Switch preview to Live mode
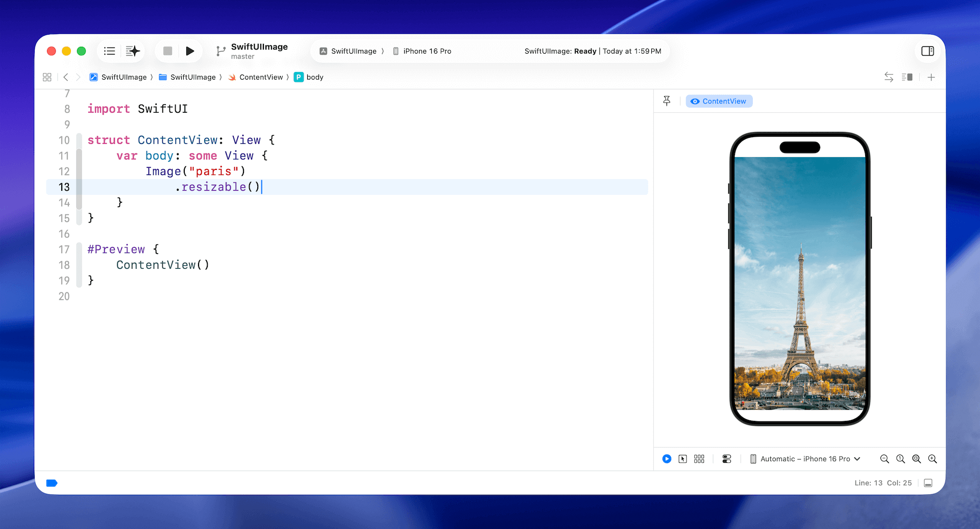This screenshot has width=980, height=529. [667, 459]
